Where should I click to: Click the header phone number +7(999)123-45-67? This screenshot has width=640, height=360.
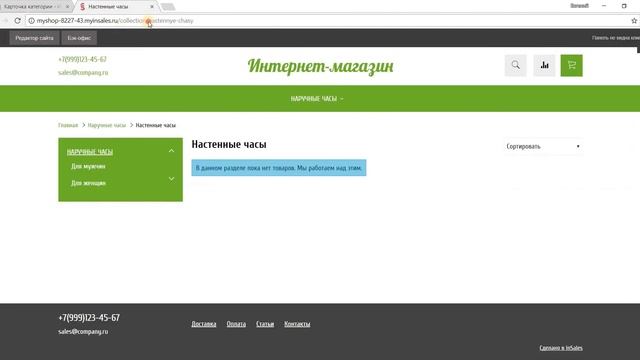coord(82,59)
